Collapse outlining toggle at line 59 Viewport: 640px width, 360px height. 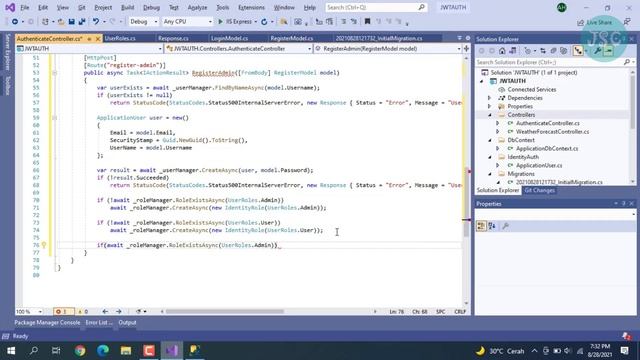(54, 118)
